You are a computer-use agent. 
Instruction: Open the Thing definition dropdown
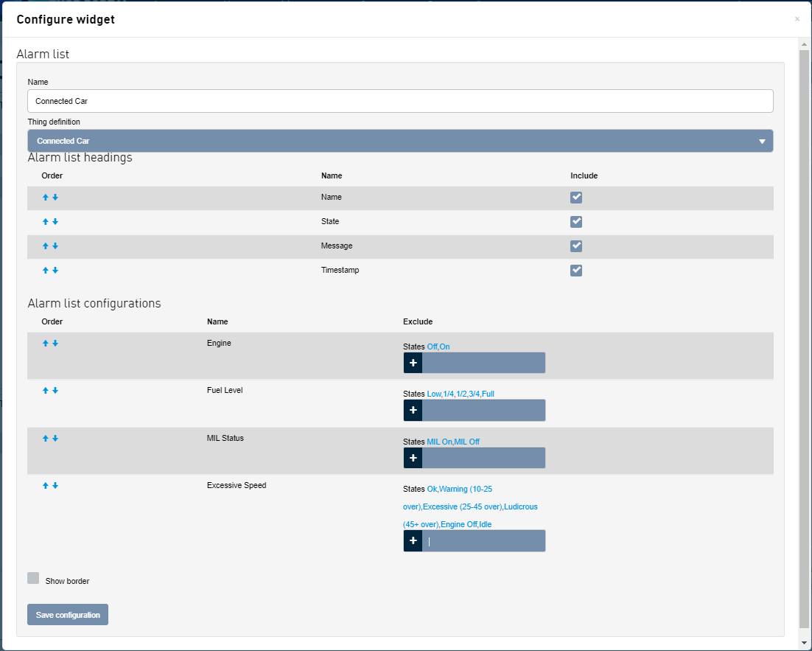point(400,141)
